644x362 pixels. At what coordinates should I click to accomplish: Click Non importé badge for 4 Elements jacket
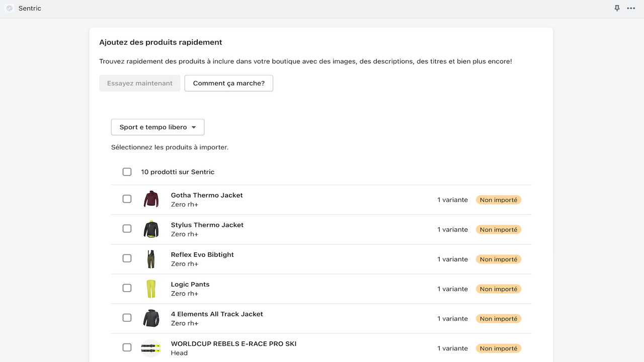pos(499,318)
